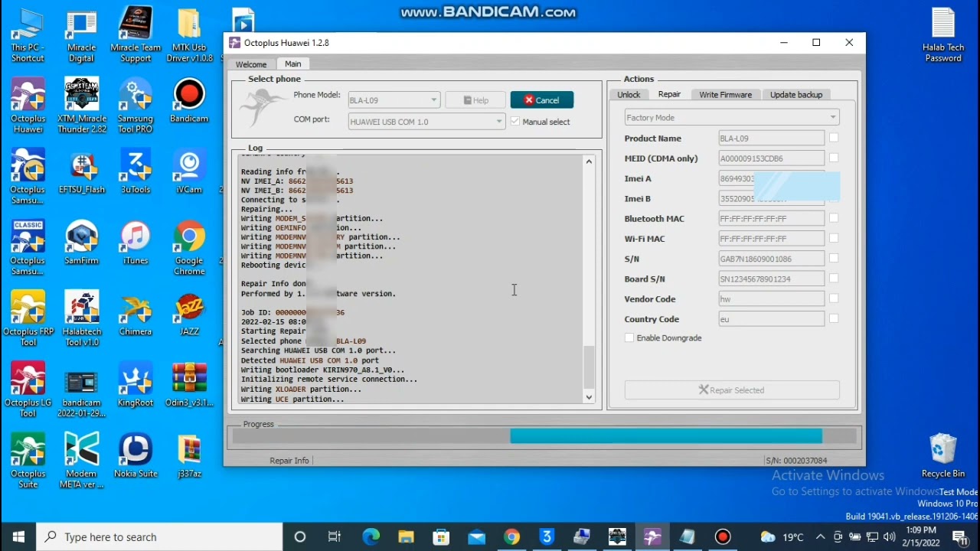
Task: Tick the Country Code checkbox
Action: (x=834, y=318)
